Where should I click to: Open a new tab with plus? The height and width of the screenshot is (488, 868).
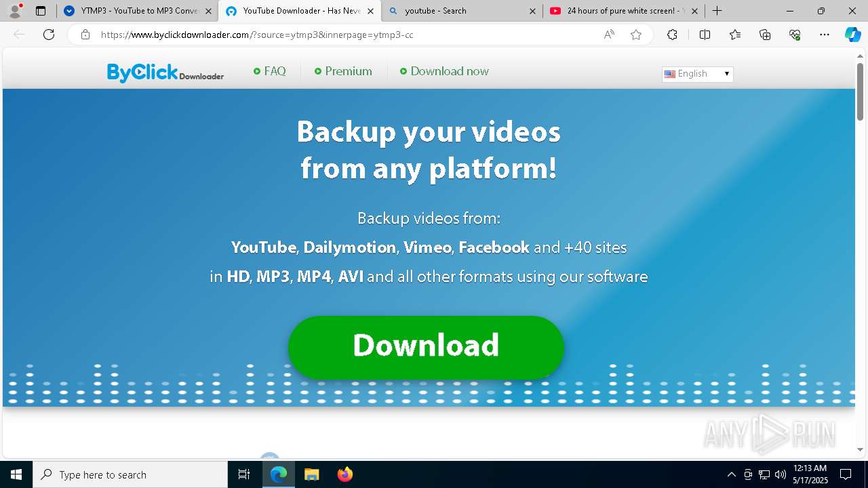tap(717, 11)
